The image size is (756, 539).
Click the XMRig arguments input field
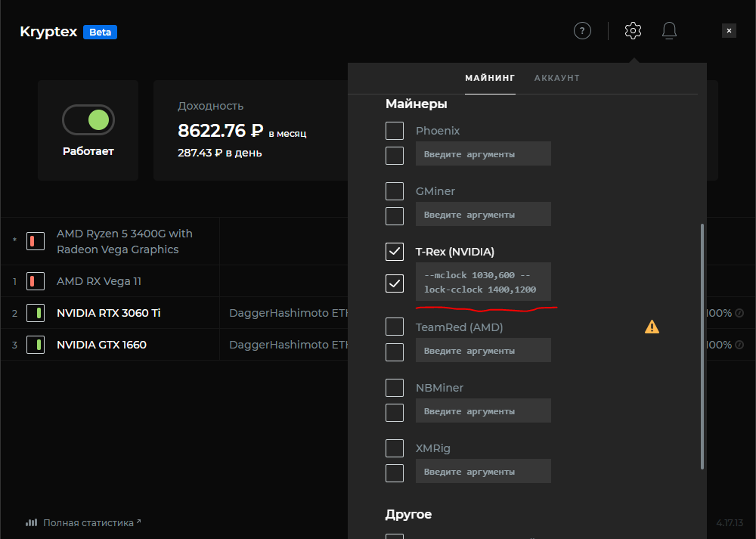[483, 471]
